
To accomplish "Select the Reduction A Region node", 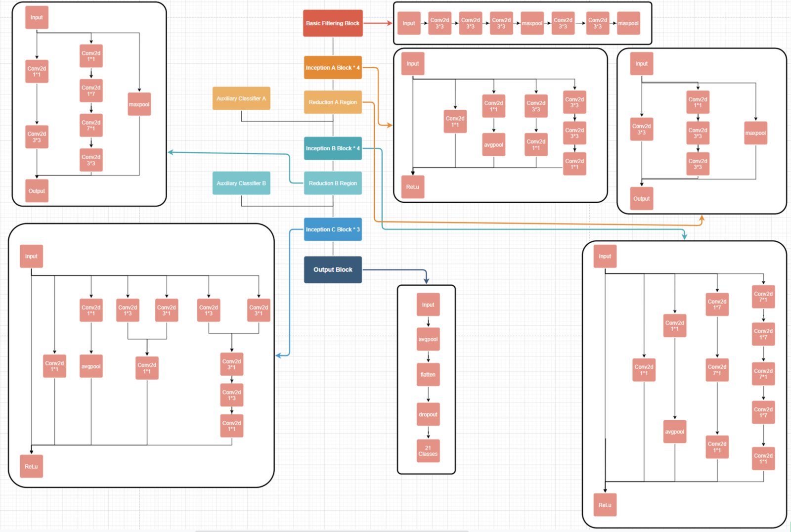I will point(332,102).
